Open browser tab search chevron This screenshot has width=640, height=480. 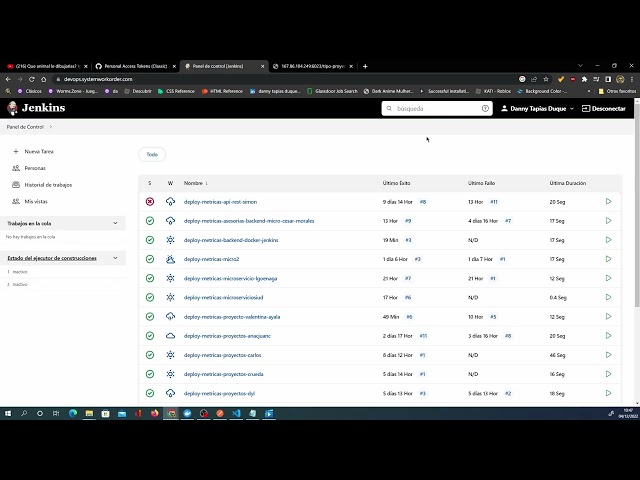[x=580, y=66]
